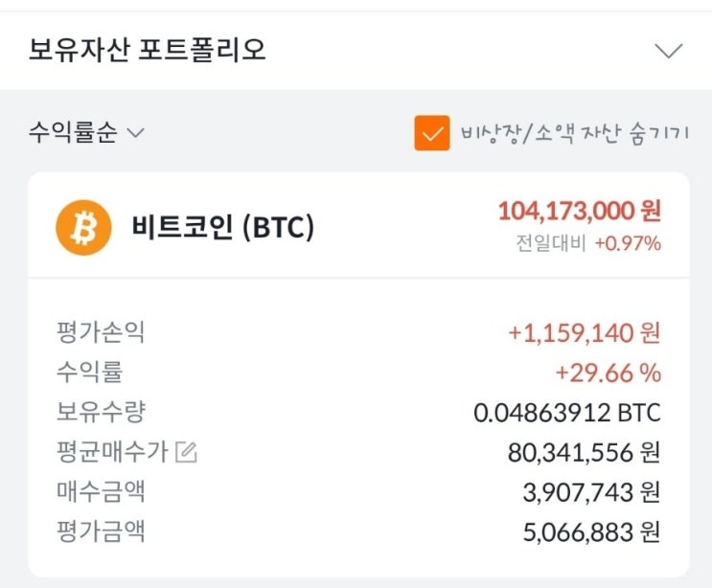
Task: Click the 0.04863912 BTC holdings amount
Action: click(x=567, y=413)
